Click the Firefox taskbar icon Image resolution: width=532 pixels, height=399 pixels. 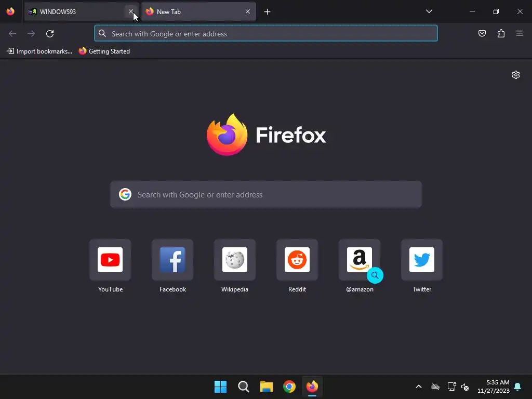(x=312, y=387)
